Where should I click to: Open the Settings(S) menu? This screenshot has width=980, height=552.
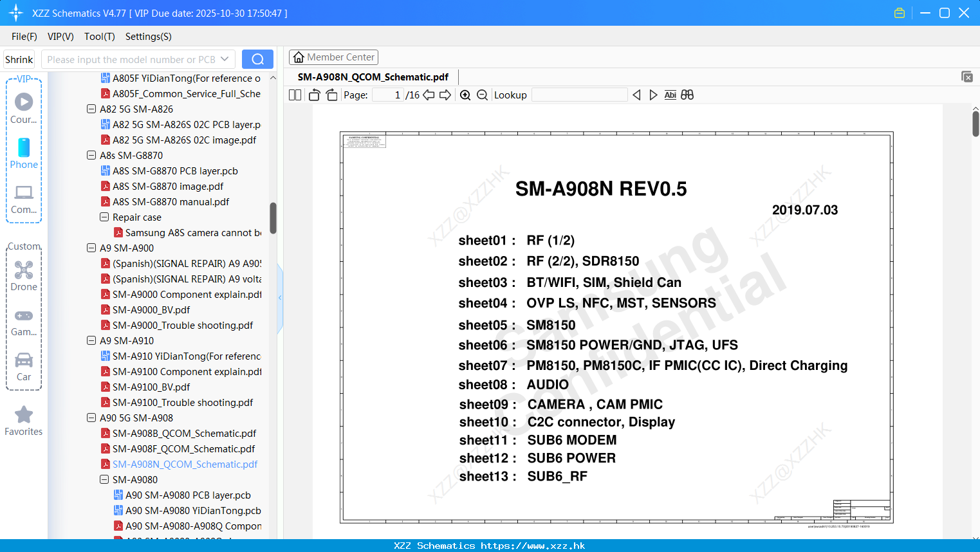(149, 37)
